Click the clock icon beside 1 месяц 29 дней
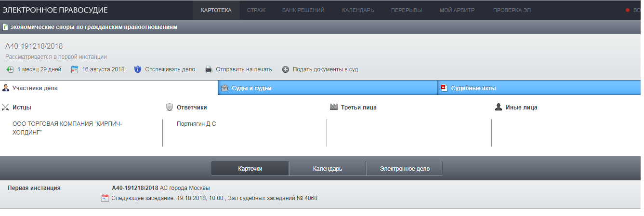This screenshot has height=216, width=644. (x=10, y=69)
